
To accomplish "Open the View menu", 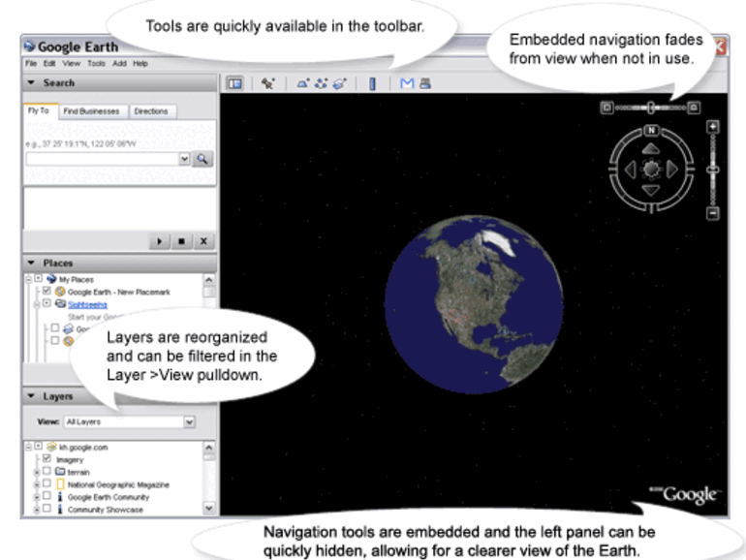I will [72, 63].
